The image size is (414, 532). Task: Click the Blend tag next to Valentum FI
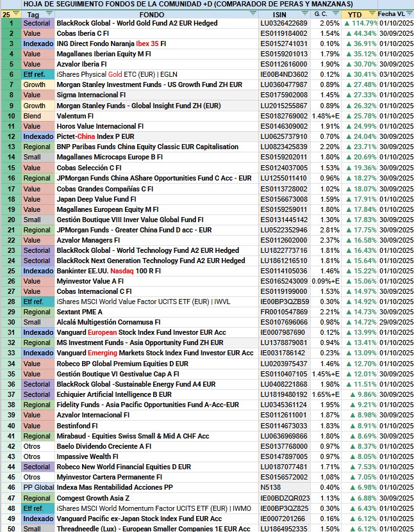(x=37, y=115)
